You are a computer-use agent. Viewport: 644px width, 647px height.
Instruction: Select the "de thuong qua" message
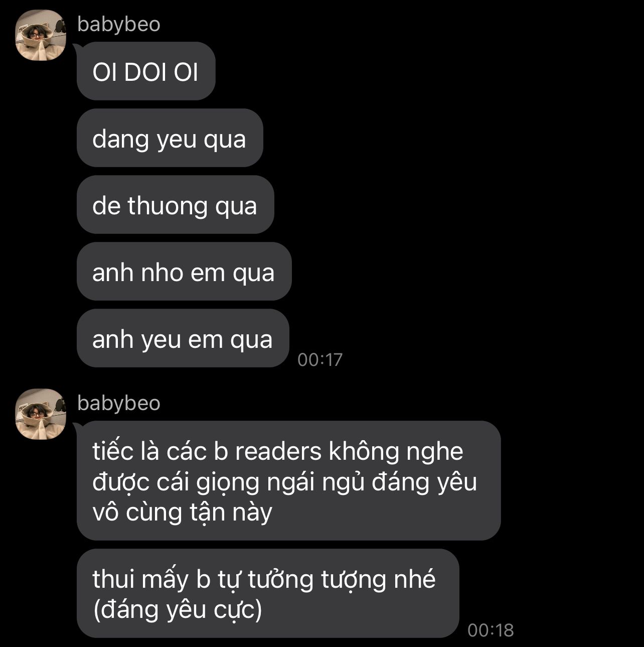pyautogui.click(x=176, y=205)
